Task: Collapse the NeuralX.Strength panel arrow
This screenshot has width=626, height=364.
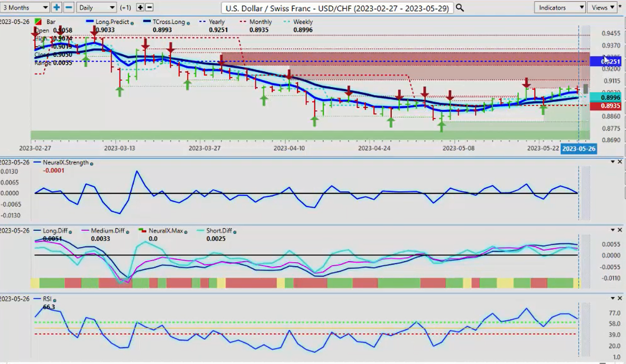Action: [613, 161]
